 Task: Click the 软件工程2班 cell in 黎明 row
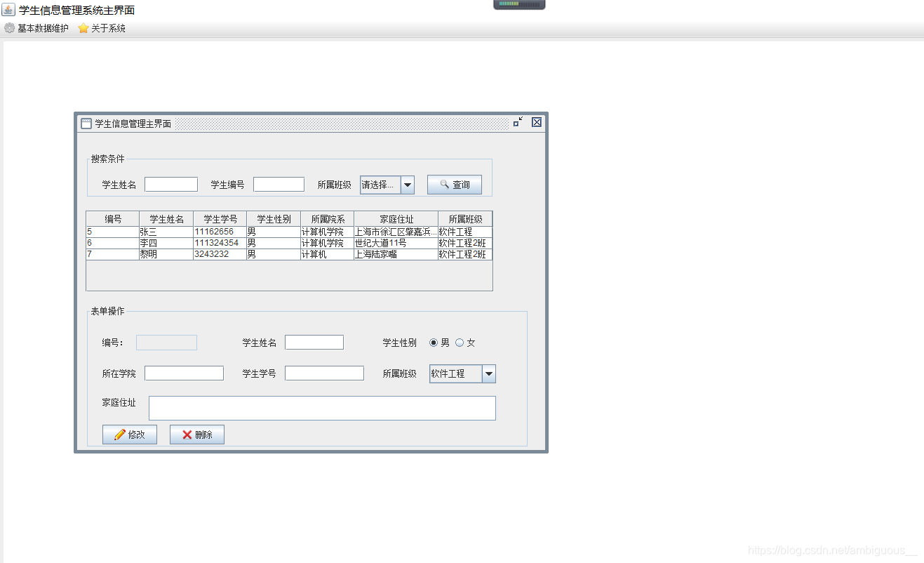point(465,254)
